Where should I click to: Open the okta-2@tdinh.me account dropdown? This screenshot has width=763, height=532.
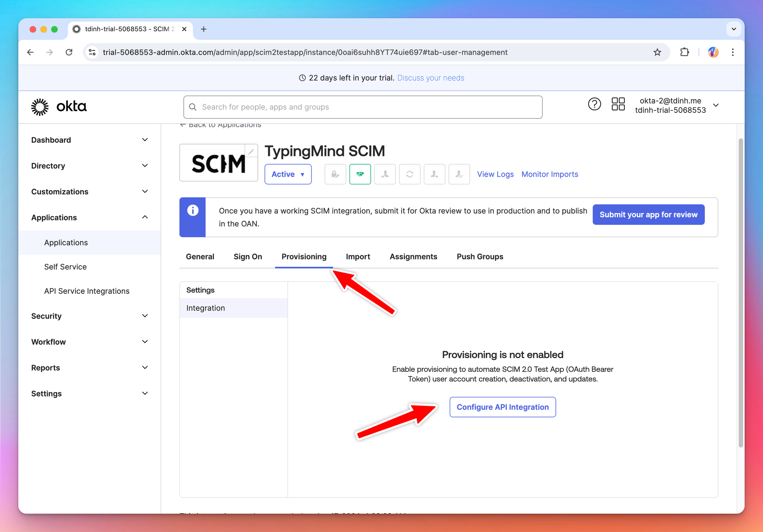pyautogui.click(x=677, y=105)
